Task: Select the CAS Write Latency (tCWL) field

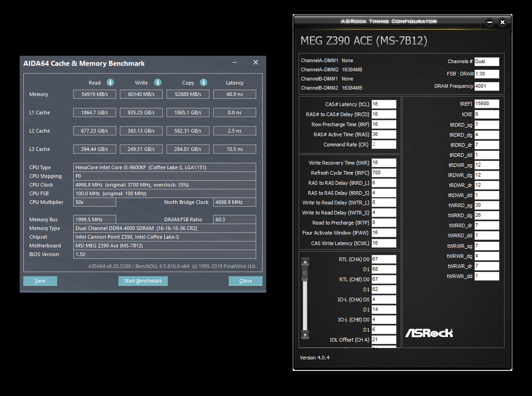Action: 384,243
